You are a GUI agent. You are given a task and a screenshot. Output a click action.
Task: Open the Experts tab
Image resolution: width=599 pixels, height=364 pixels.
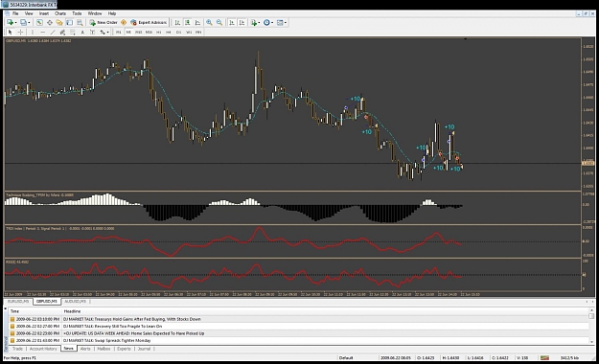(x=124, y=349)
